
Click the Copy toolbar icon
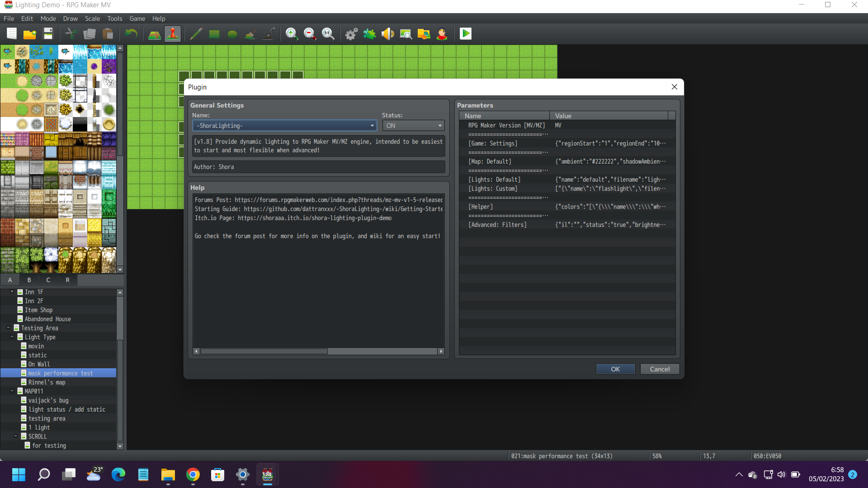tap(90, 34)
